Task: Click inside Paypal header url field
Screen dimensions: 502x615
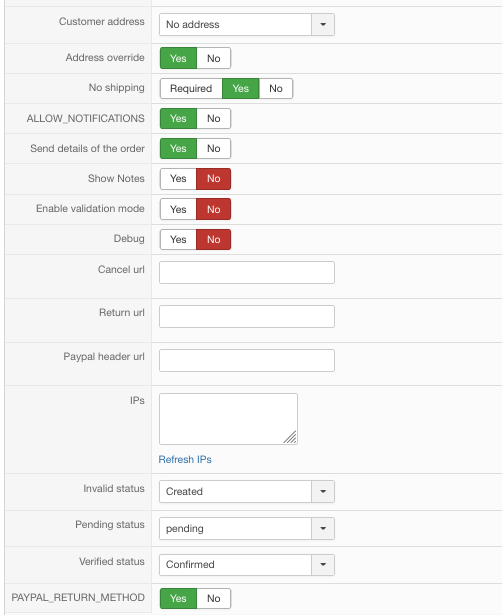Action: click(247, 360)
